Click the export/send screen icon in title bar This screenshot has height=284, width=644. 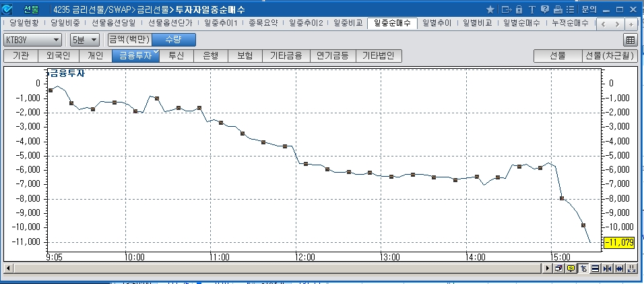(507, 9)
